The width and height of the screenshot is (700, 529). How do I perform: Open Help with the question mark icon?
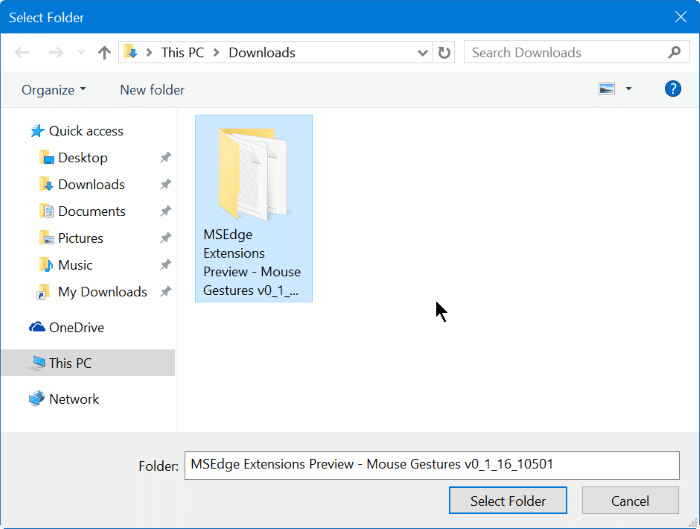tap(673, 89)
